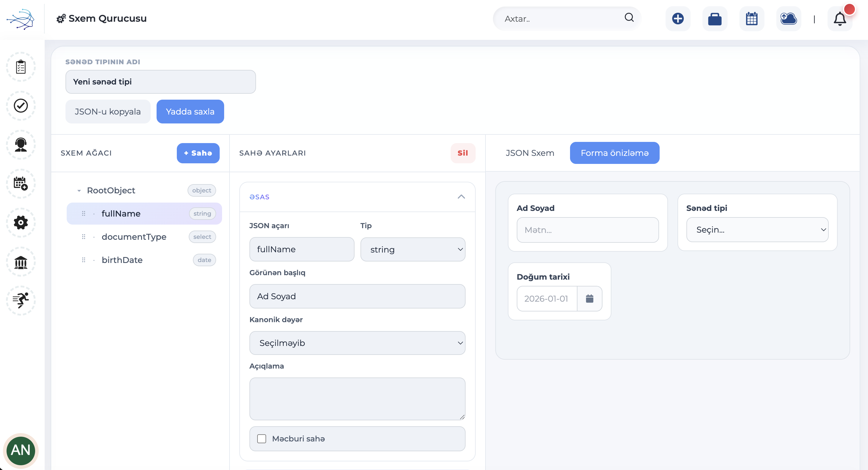Click the Doğum tarixi date input

click(547, 299)
